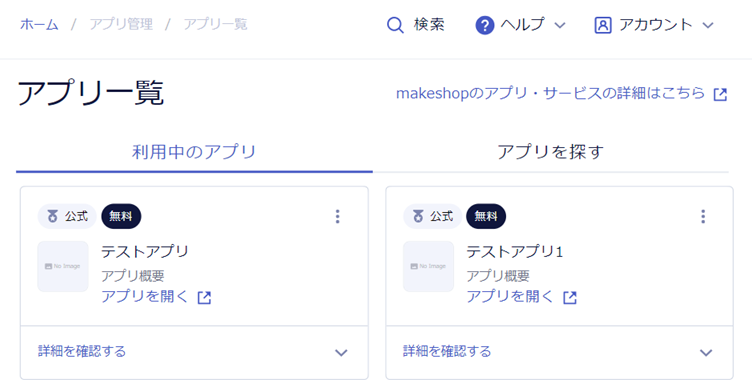
Task: Click external link icon for テストアプリ1 open link
Action: click(x=570, y=297)
